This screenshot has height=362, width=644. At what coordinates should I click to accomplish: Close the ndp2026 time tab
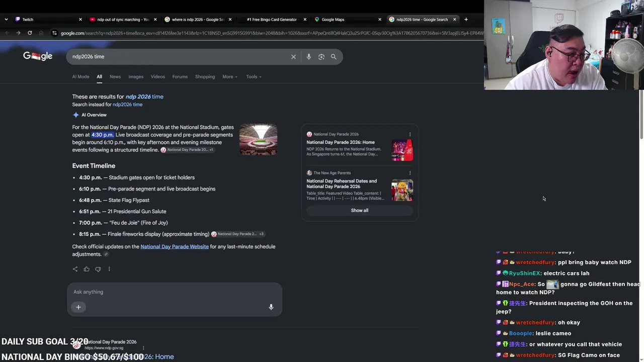pyautogui.click(x=454, y=20)
